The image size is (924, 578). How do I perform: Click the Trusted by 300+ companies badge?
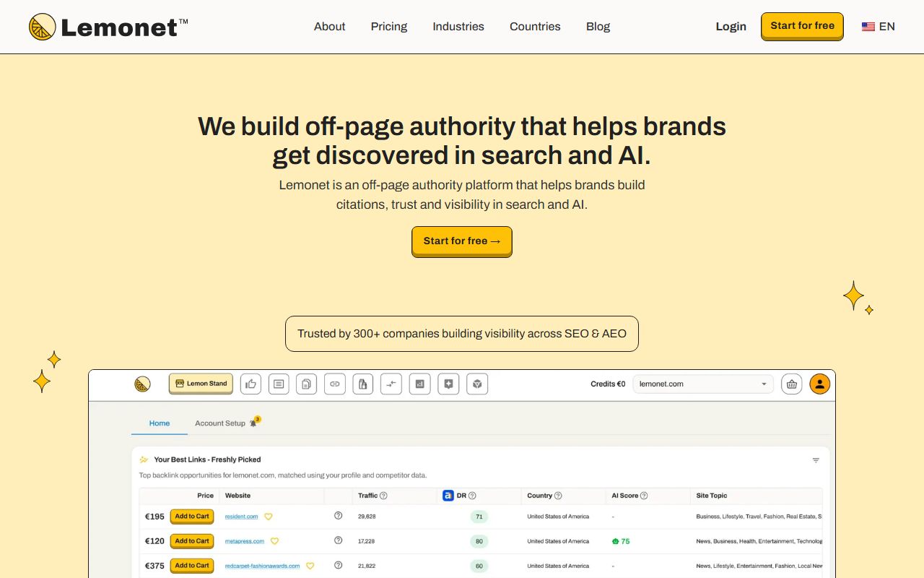[x=462, y=334]
